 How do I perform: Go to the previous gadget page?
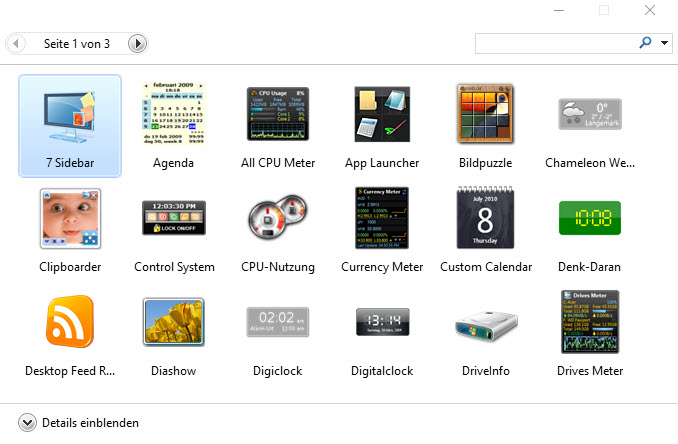coord(16,44)
